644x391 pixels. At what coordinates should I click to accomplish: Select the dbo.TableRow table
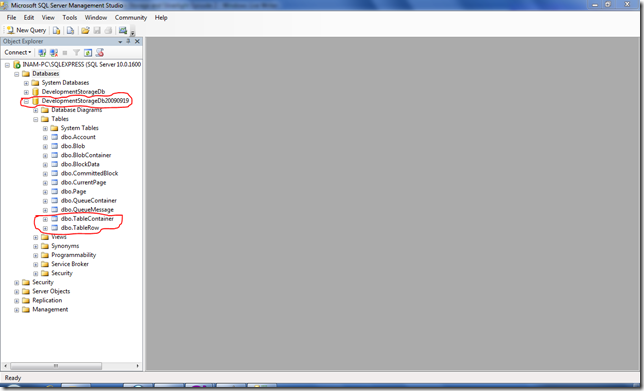click(80, 228)
